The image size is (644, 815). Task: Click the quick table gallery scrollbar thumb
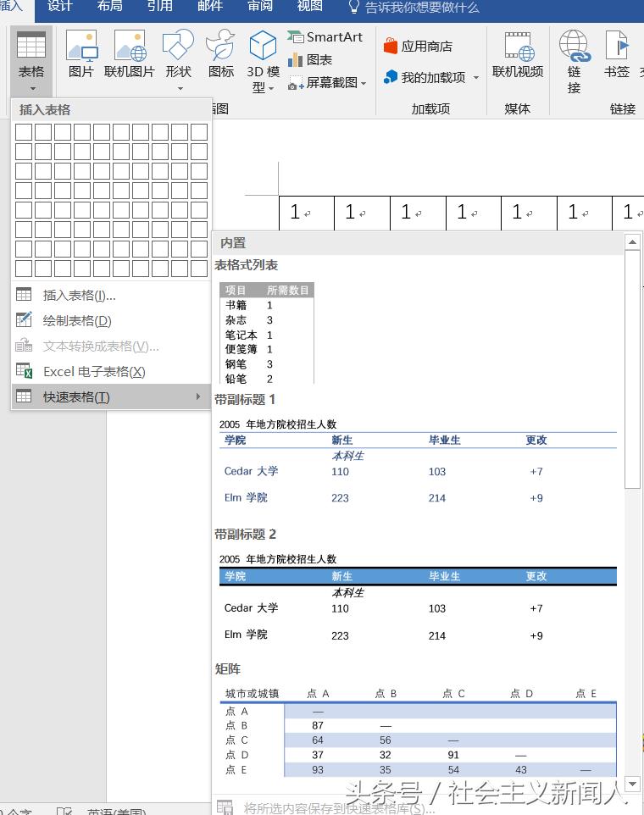632,369
